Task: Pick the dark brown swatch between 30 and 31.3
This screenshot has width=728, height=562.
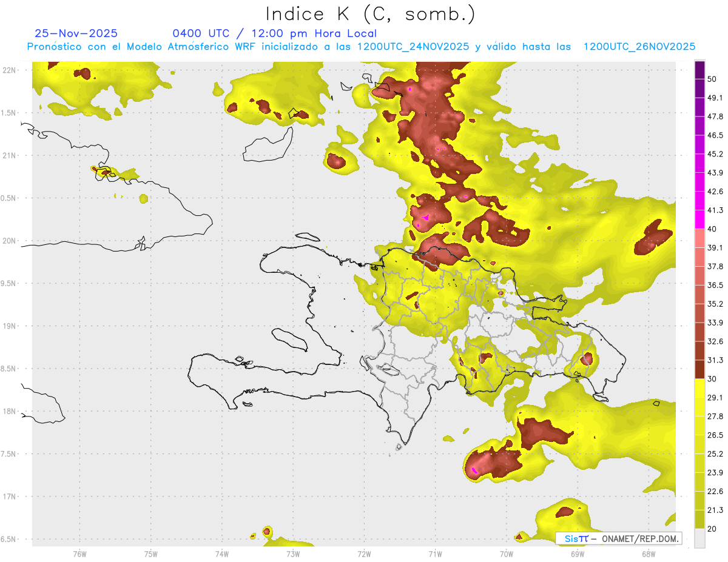Action: coord(699,370)
